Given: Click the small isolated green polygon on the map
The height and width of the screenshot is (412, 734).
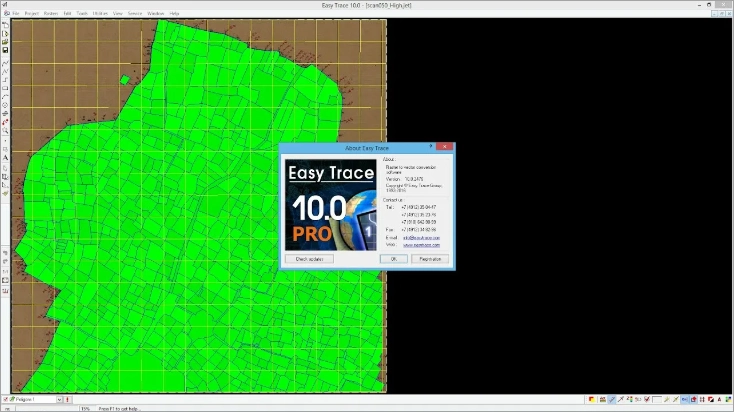Looking at the screenshot, I should [125, 80].
